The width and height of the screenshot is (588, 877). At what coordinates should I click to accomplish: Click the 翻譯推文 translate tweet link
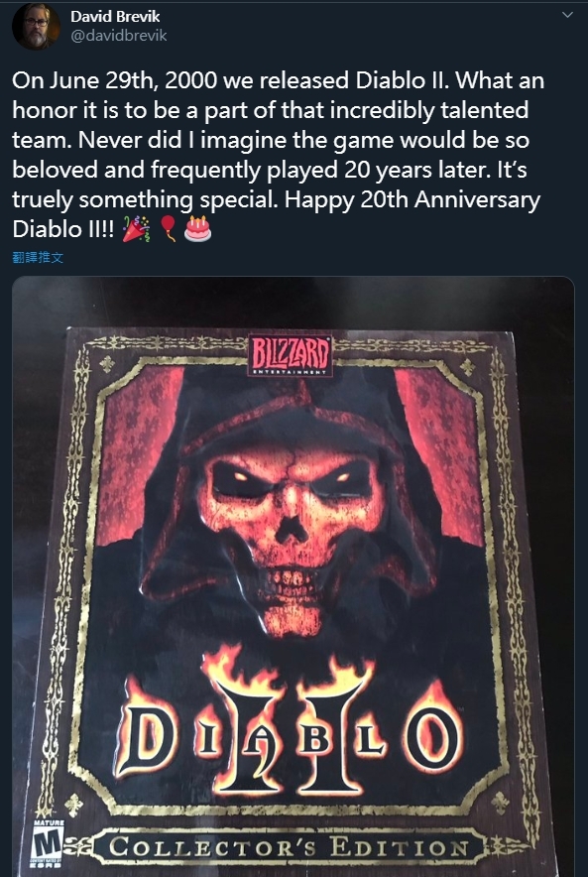click(x=38, y=257)
